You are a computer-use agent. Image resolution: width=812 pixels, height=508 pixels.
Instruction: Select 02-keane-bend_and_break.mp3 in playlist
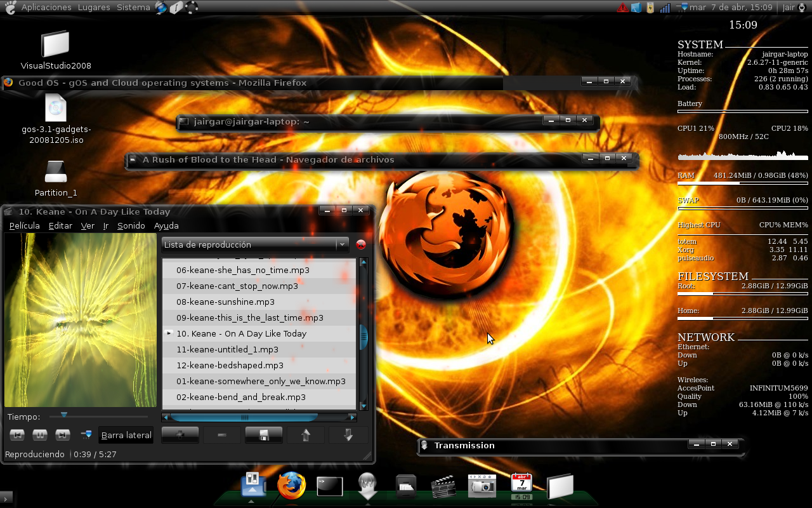click(259, 397)
